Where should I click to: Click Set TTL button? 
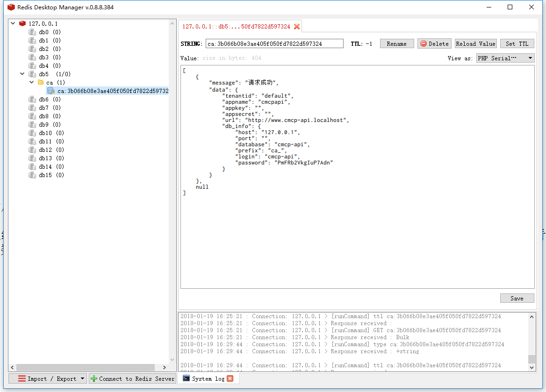(517, 43)
